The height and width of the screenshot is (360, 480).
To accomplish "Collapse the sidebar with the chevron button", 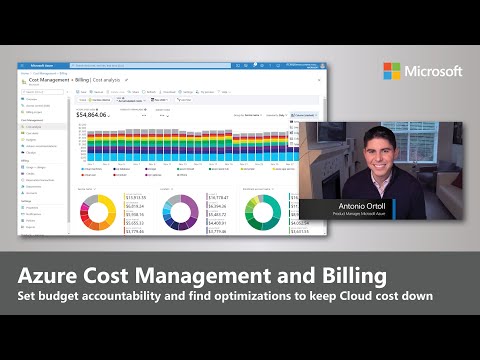I will [x=67, y=92].
